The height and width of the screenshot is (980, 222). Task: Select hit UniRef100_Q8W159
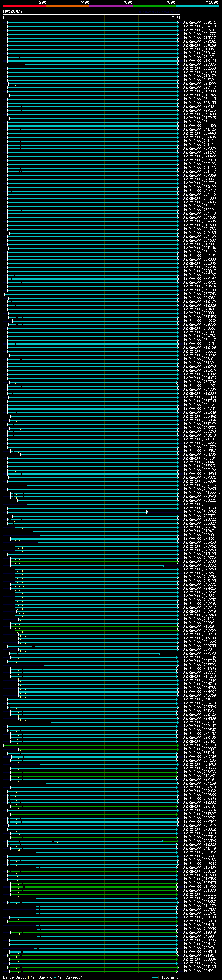coord(199,45)
